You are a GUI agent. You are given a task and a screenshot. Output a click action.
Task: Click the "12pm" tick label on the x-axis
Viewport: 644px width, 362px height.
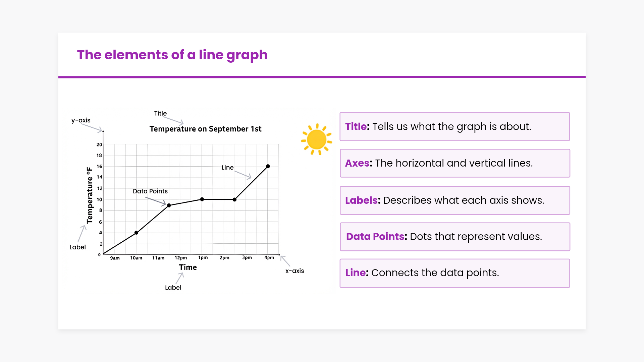point(181,258)
